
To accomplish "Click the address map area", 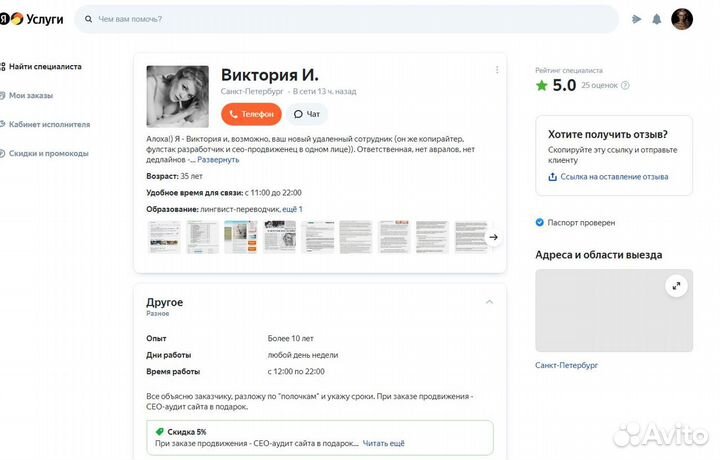I will tap(614, 310).
